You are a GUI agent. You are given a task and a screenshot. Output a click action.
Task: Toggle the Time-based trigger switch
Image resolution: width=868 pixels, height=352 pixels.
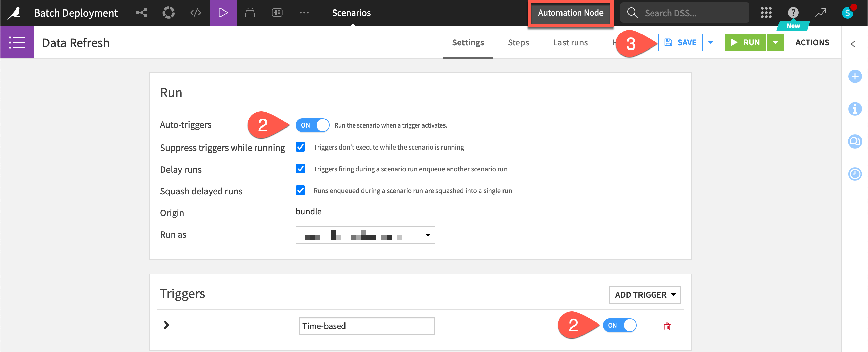click(619, 325)
